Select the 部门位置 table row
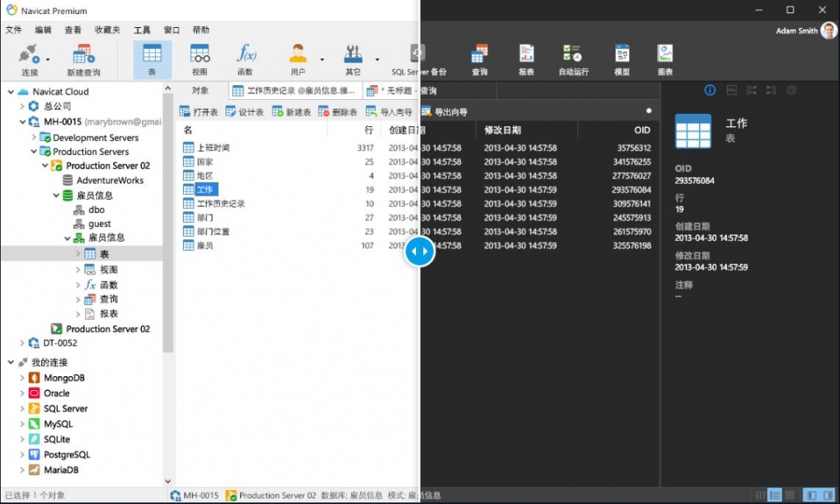This screenshot has height=504, width=840. point(416,232)
